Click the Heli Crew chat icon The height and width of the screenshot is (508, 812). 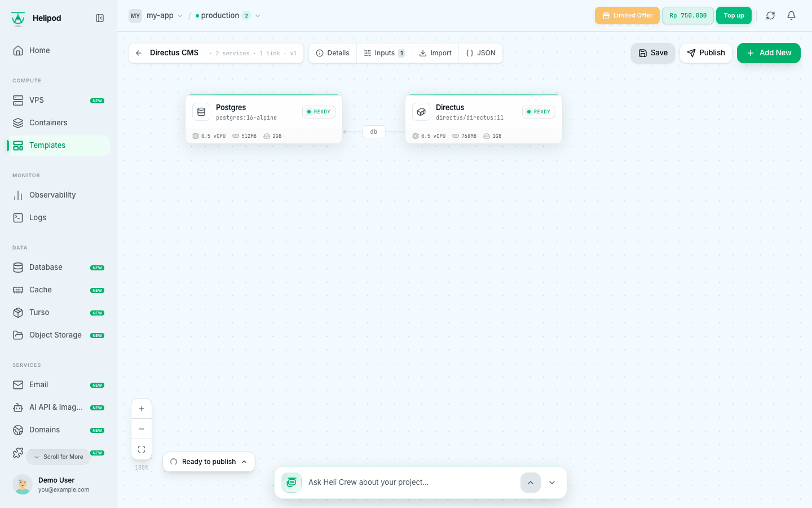coord(292,483)
